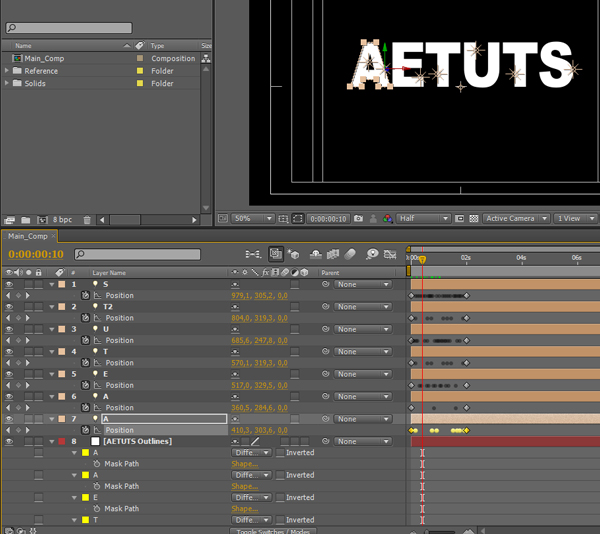Click Hide Shy Layers icon in timeline
The image size is (600, 534).
pyautogui.click(x=315, y=254)
